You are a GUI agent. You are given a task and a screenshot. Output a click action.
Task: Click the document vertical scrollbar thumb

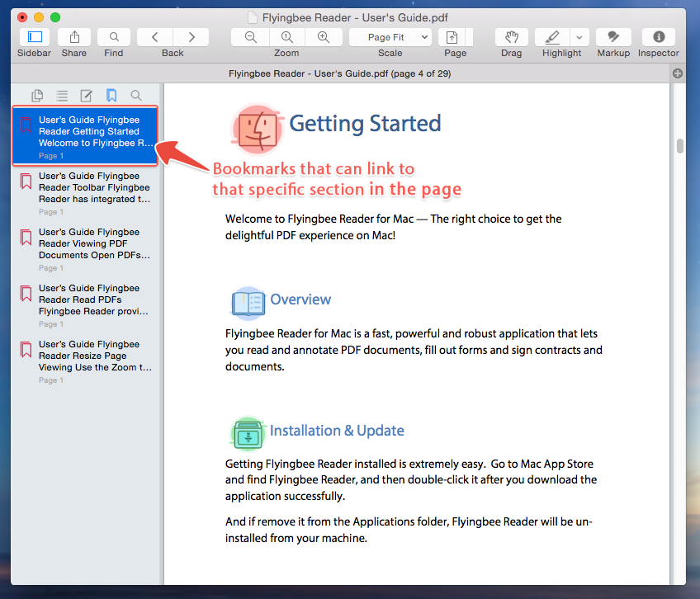(x=679, y=146)
